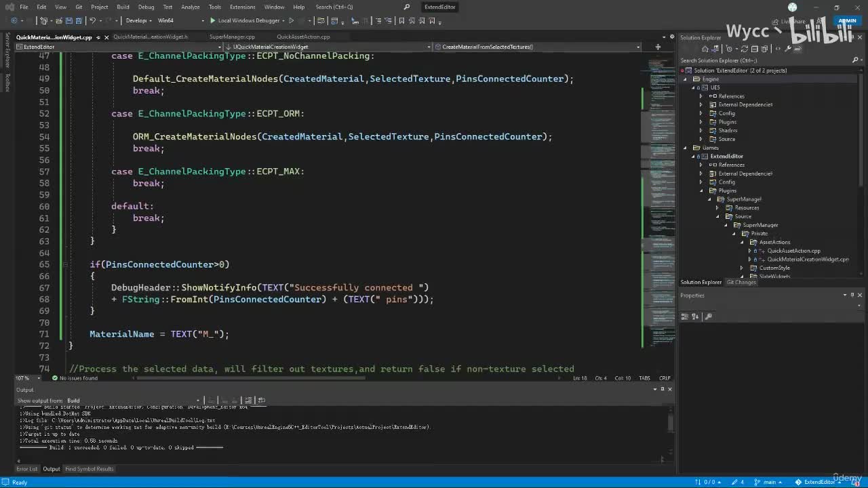Close the Output panel
The height and width of the screenshot is (488, 868).
[x=670, y=389]
